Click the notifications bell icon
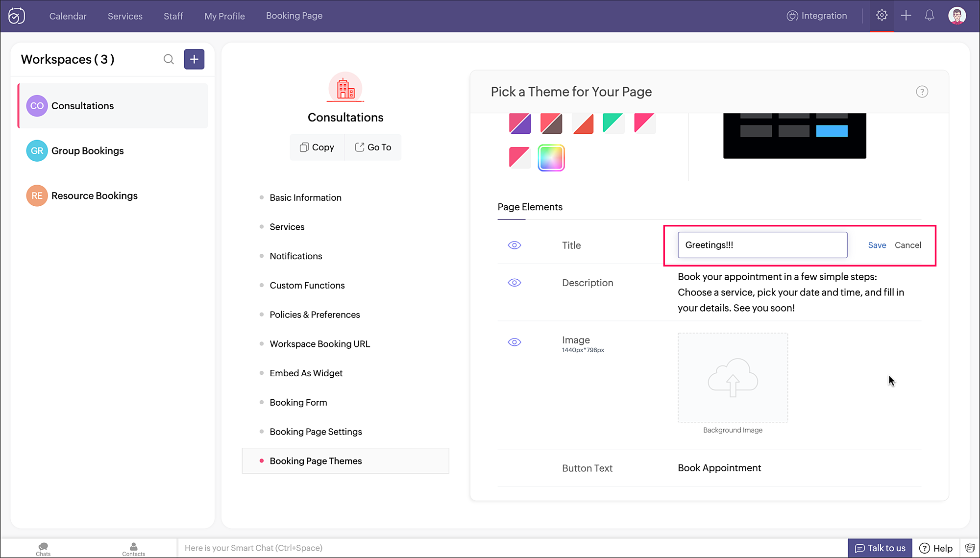 (930, 16)
